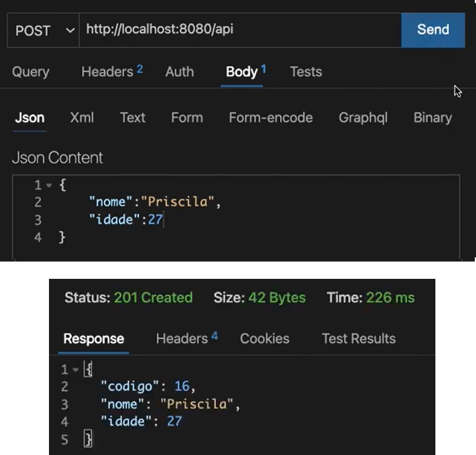
Task: Select the Form body type
Action: point(186,118)
